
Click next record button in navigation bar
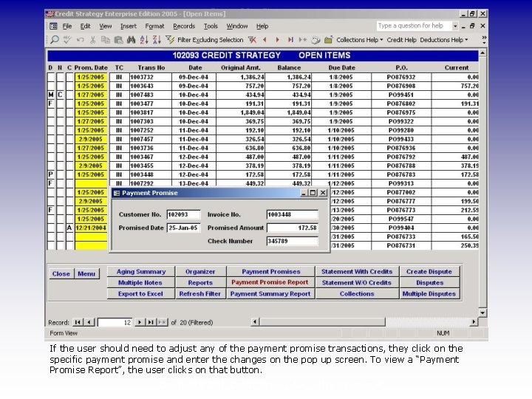coord(140,322)
